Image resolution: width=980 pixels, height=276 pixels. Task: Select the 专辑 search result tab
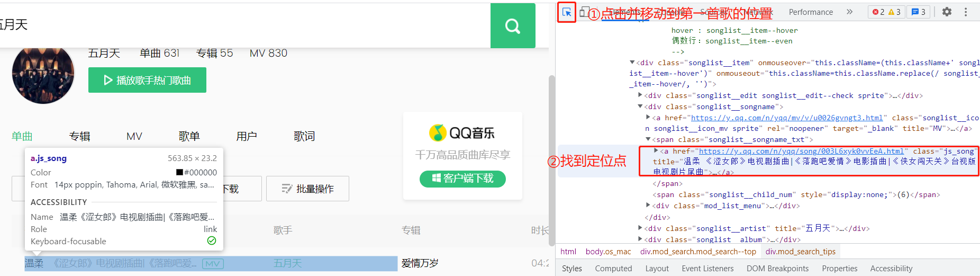tap(79, 136)
